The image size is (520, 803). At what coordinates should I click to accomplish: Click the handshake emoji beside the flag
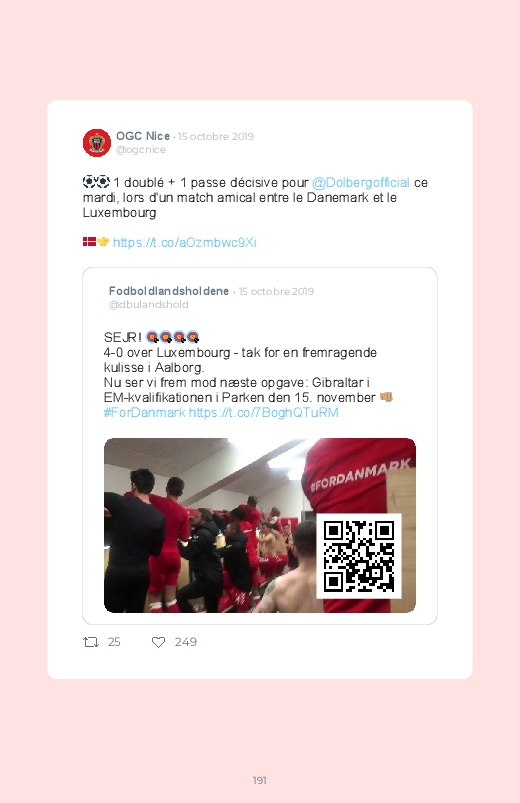pos(103,242)
